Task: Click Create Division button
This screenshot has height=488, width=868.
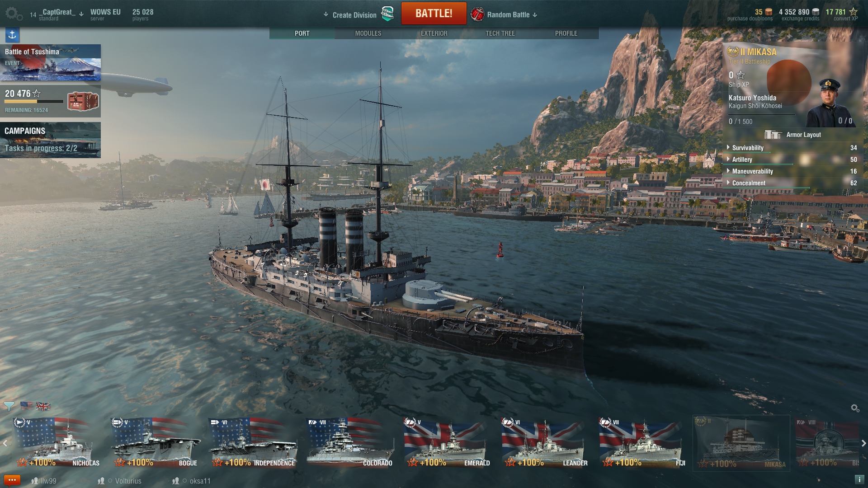Action: (359, 14)
